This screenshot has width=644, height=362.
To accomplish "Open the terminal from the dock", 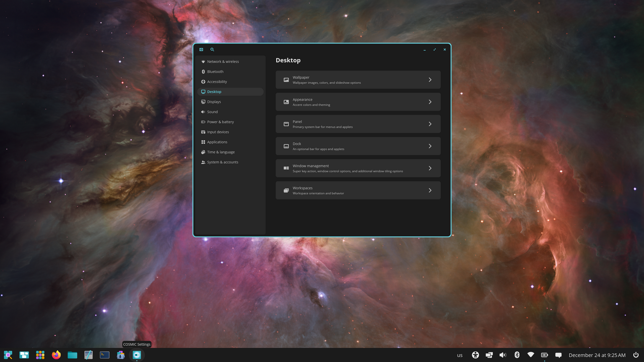I will pos(104,355).
